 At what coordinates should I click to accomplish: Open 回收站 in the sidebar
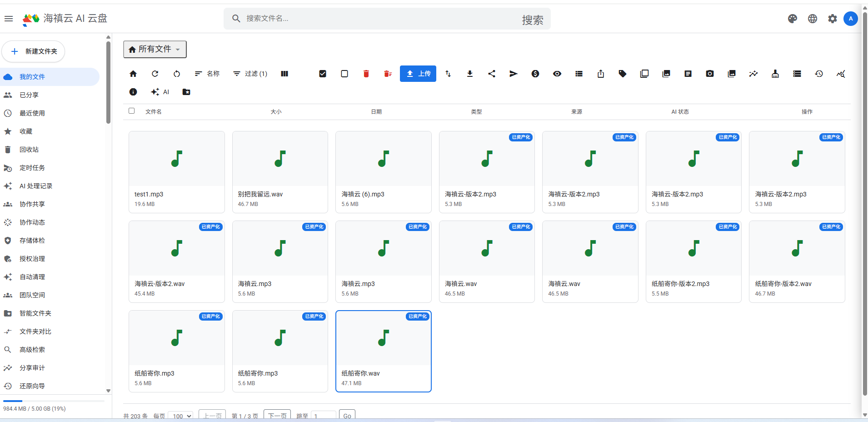(x=29, y=150)
